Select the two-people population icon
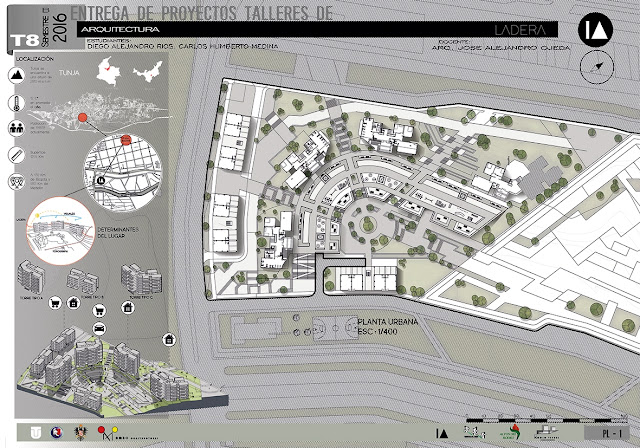The width and height of the screenshot is (640, 448). (17, 129)
